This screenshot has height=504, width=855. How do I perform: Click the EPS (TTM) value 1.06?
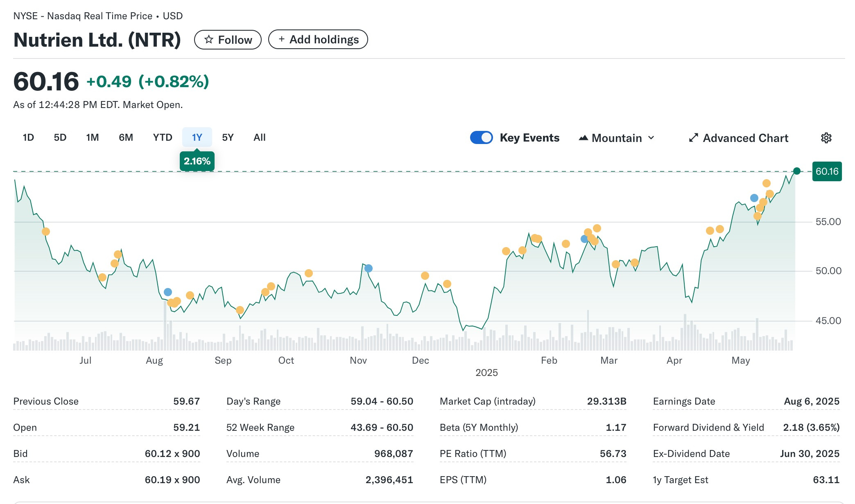tap(616, 480)
